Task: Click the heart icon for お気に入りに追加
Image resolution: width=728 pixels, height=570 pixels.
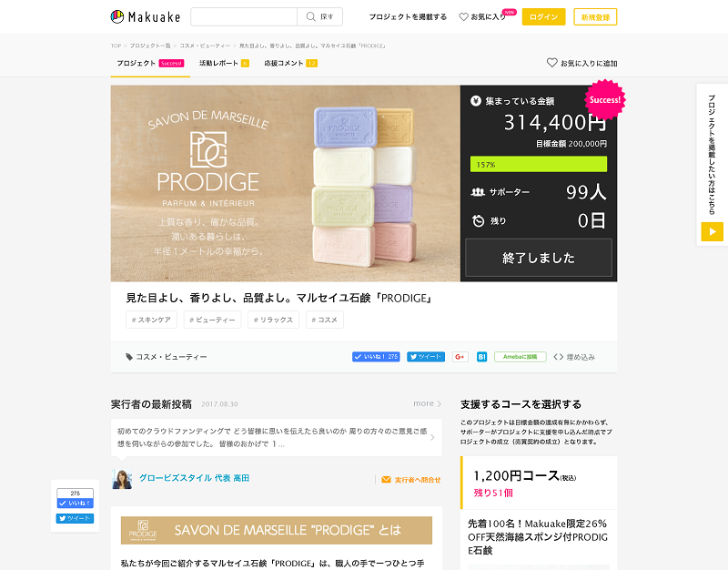Action: [551, 62]
